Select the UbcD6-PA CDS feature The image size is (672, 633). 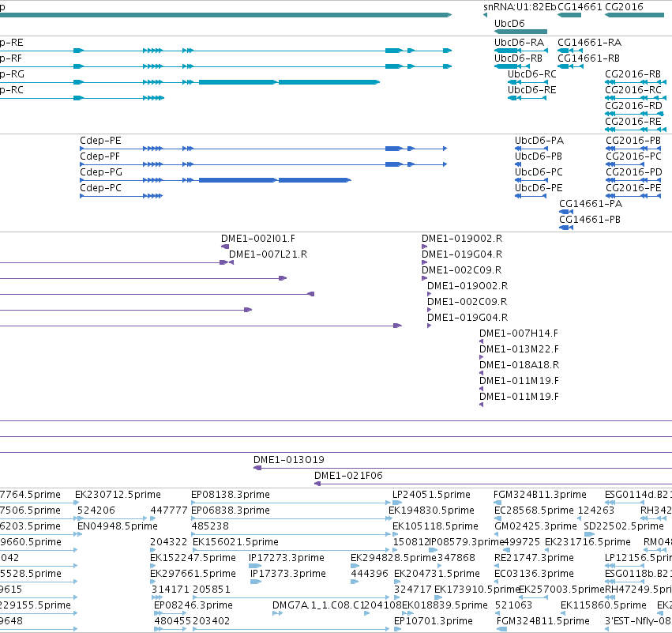pos(531,149)
